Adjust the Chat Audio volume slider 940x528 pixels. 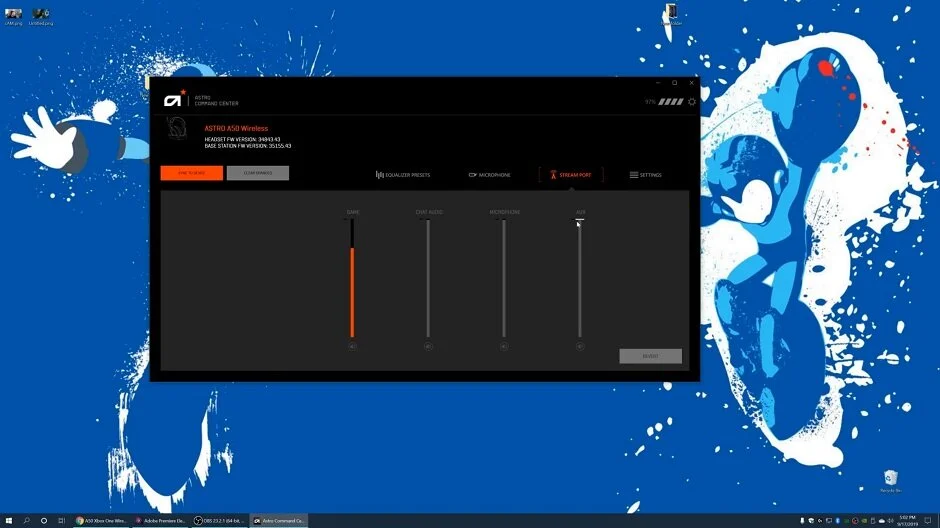click(428, 278)
